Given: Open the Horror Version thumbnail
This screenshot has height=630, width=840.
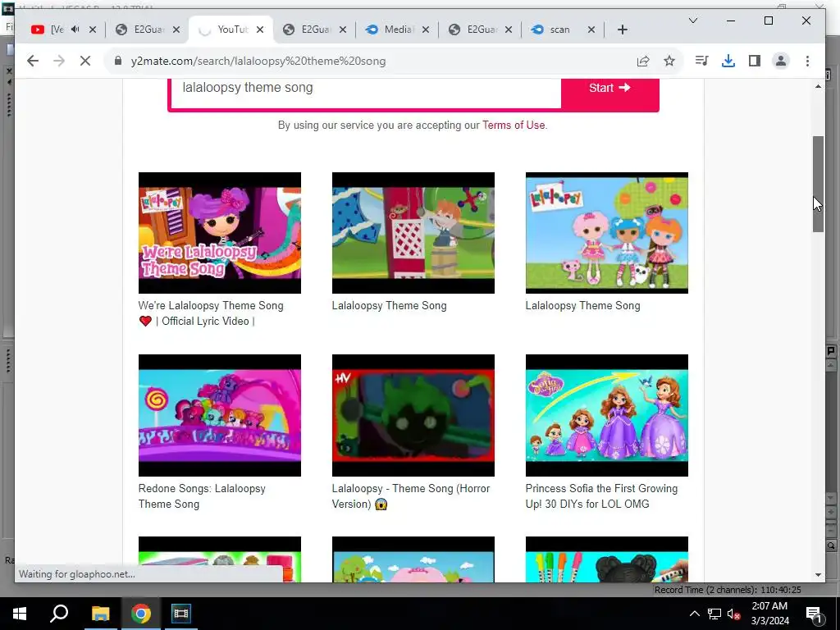Looking at the screenshot, I should click(x=413, y=415).
